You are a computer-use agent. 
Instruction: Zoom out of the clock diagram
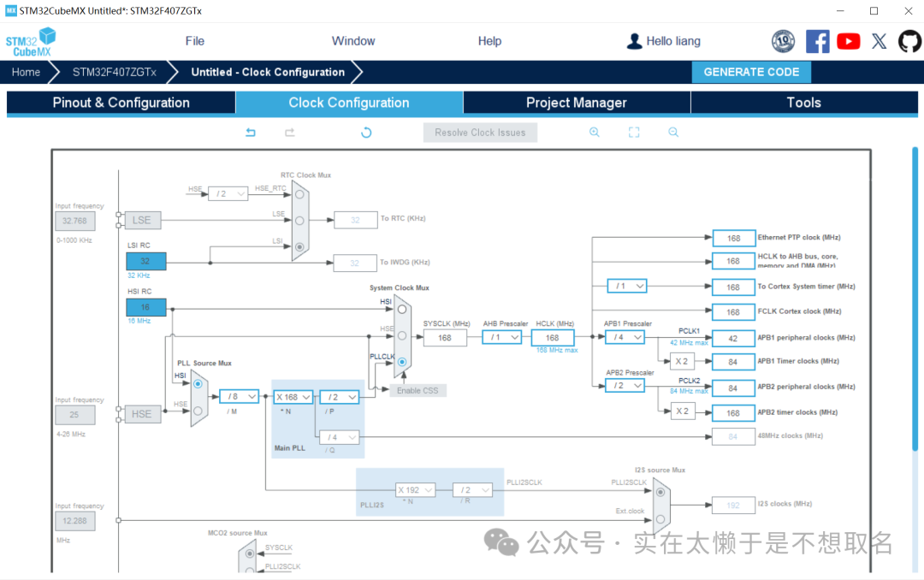[673, 133]
